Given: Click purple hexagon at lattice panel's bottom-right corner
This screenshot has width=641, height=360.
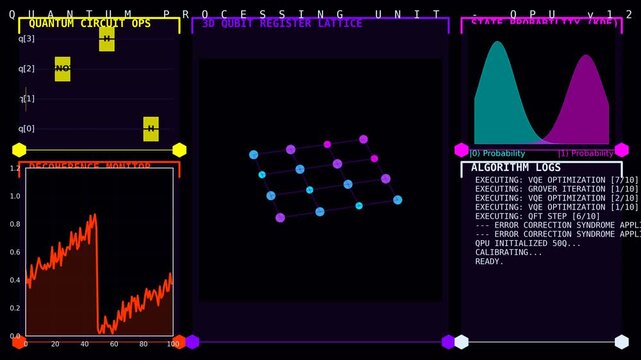Looking at the screenshot, I should pos(448,342).
